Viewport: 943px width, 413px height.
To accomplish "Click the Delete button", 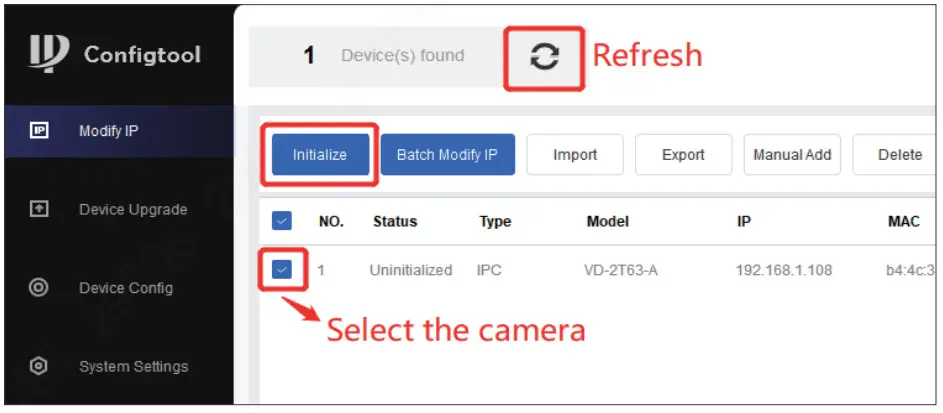I will (x=899, y=155).
